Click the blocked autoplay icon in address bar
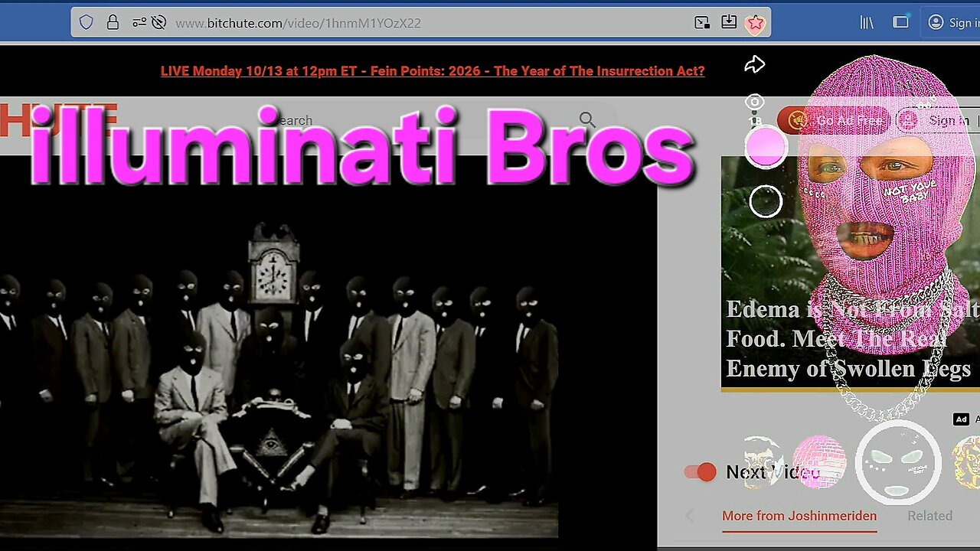This screenshot has height=551, width=980. [158, 23]
